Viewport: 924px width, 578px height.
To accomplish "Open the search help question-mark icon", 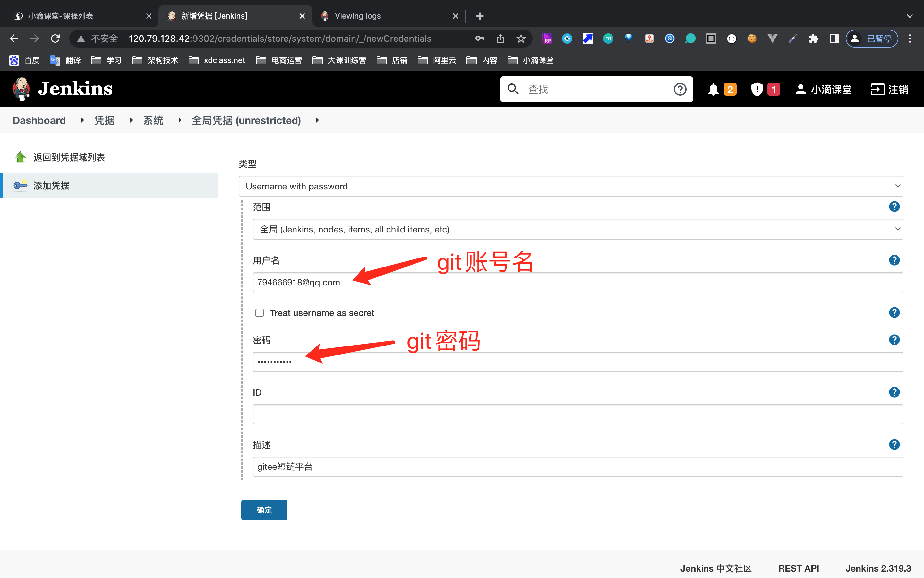I will click(x=680, y=90).
